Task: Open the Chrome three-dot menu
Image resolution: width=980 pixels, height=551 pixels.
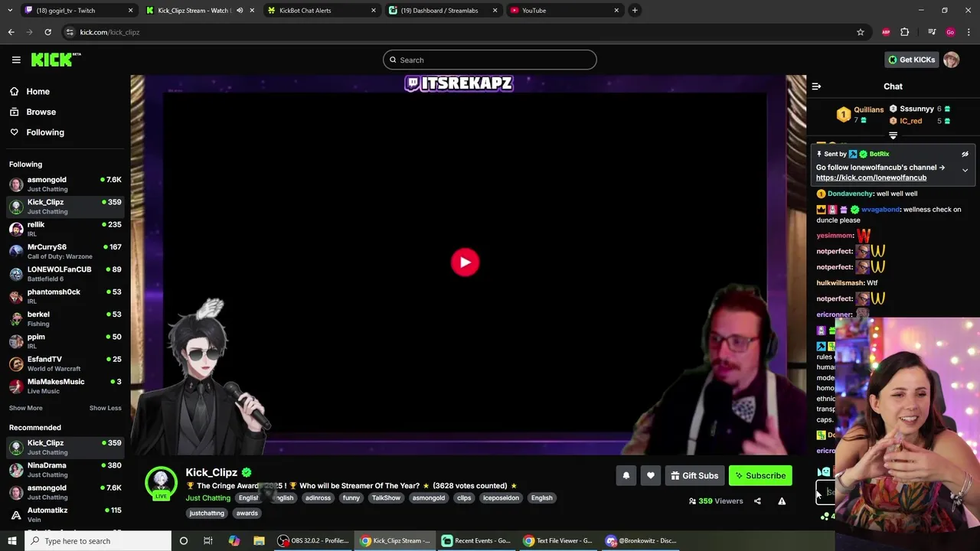Action: pyautogui.click(x=969, y=32)
